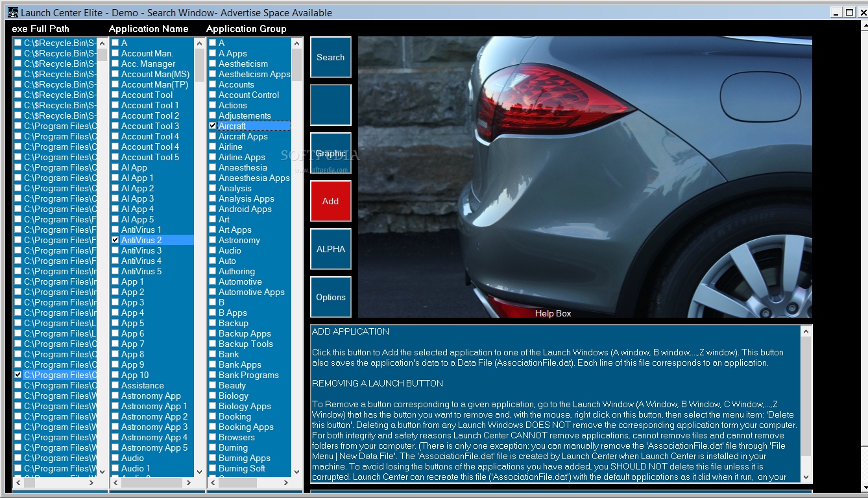Viewport: 868px width, 498px height.
Task: Select Browsers group
Action: point(236,437)
